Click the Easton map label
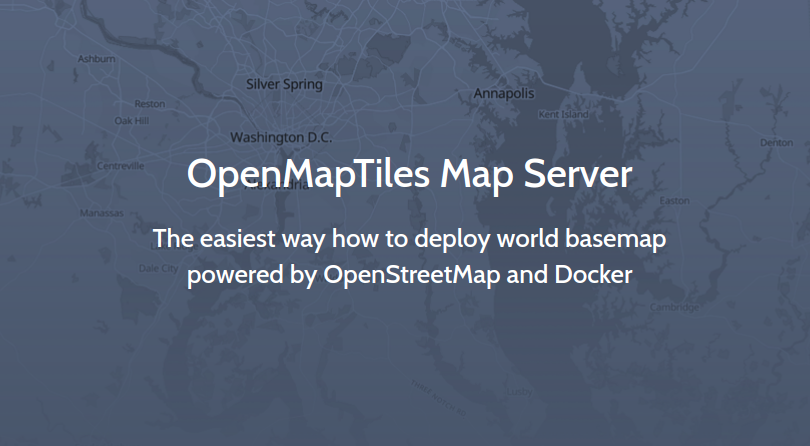The image size is (810, 446). [x=674, y=201]
